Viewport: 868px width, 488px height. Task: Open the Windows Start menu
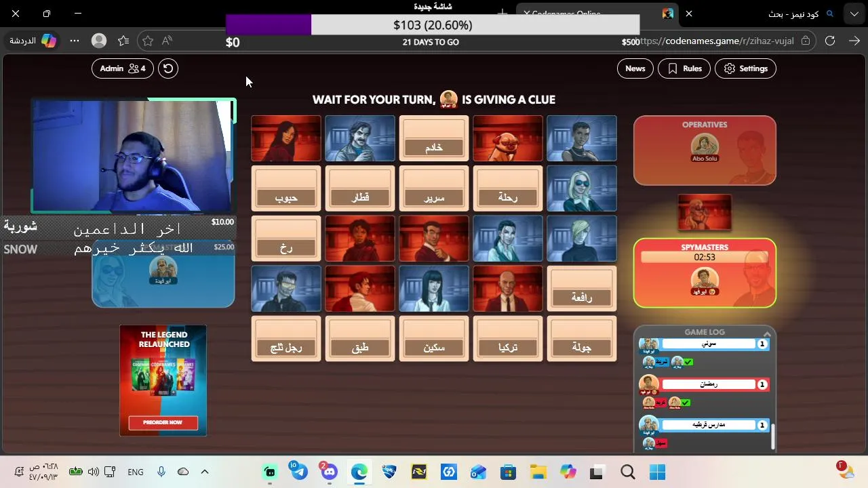(x=657, y=472)
